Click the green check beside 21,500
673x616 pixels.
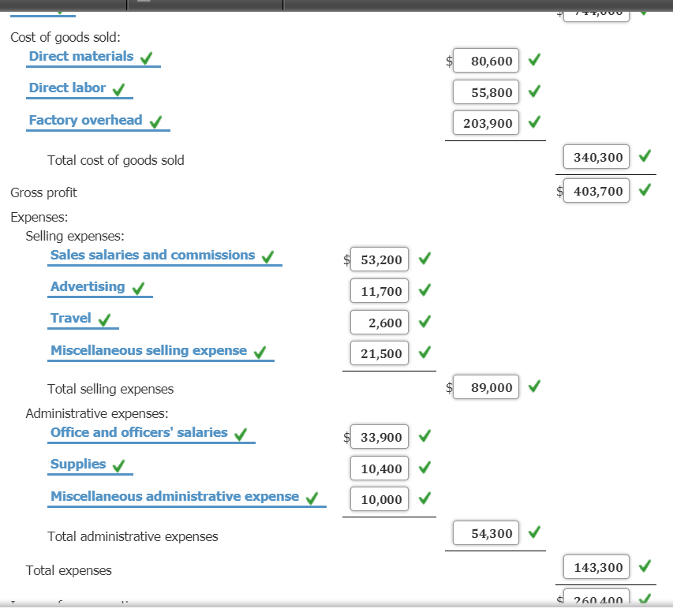point(424,353)
